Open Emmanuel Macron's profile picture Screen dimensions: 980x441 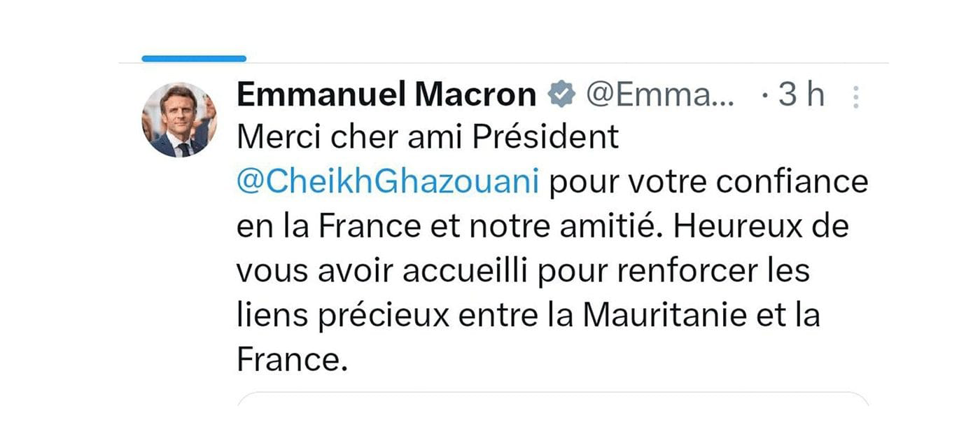click(x=178, y=119)
